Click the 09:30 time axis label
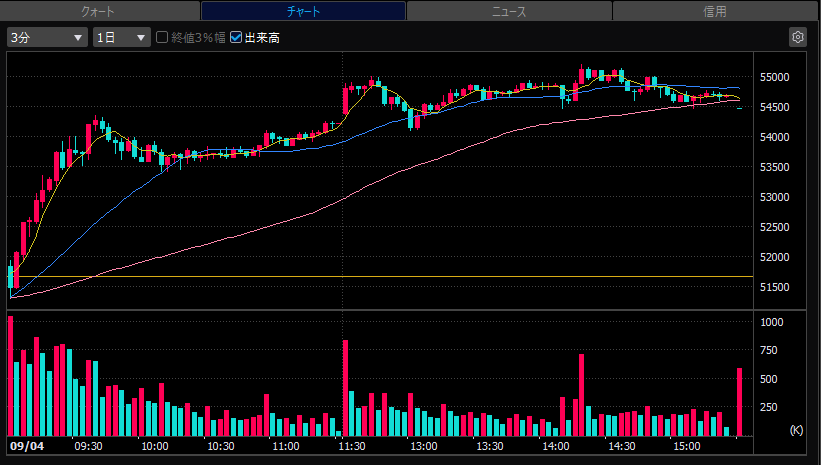The width and height of the screenshot is (821, 465). [88, 446]
